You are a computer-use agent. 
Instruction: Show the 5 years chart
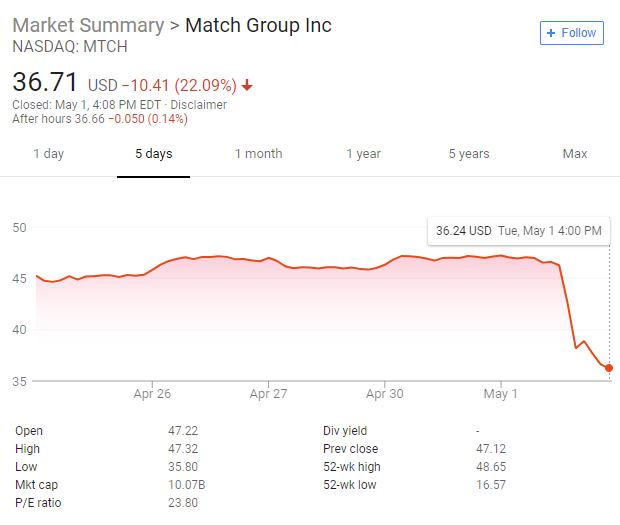pyautogui.click(x=468, y=154)
